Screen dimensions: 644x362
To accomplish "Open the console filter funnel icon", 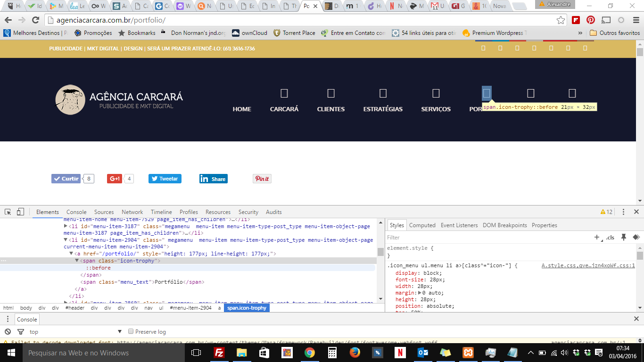I will pos(20,332).
